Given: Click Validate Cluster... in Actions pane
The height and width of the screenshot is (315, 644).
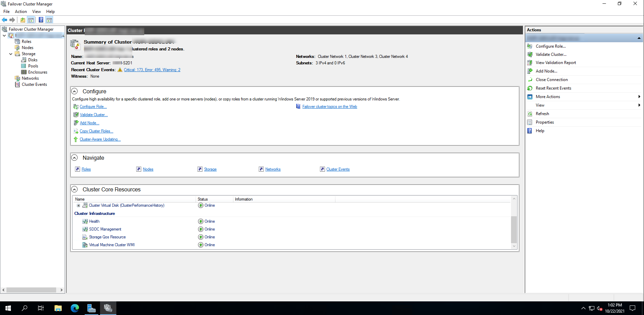Looking at the screenshot, I should coord(551,54).
